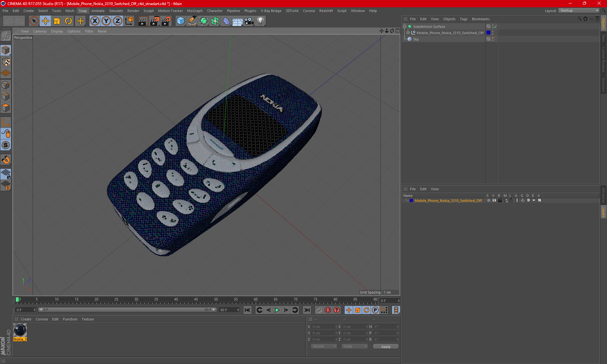Enable the Axis tool
This screenshot has width=607, height=364.
pyautogui.click(x=6, y=122)
